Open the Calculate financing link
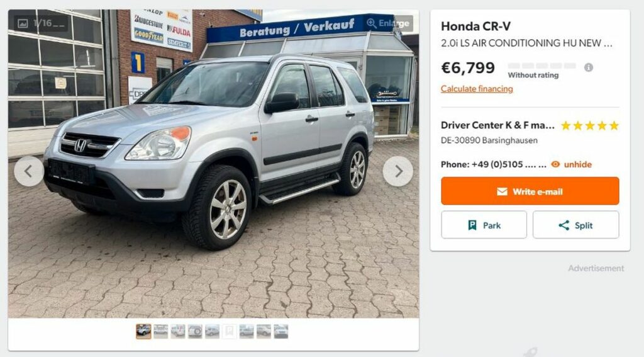This screenshot has width=644, height=357. click(477, 89)
